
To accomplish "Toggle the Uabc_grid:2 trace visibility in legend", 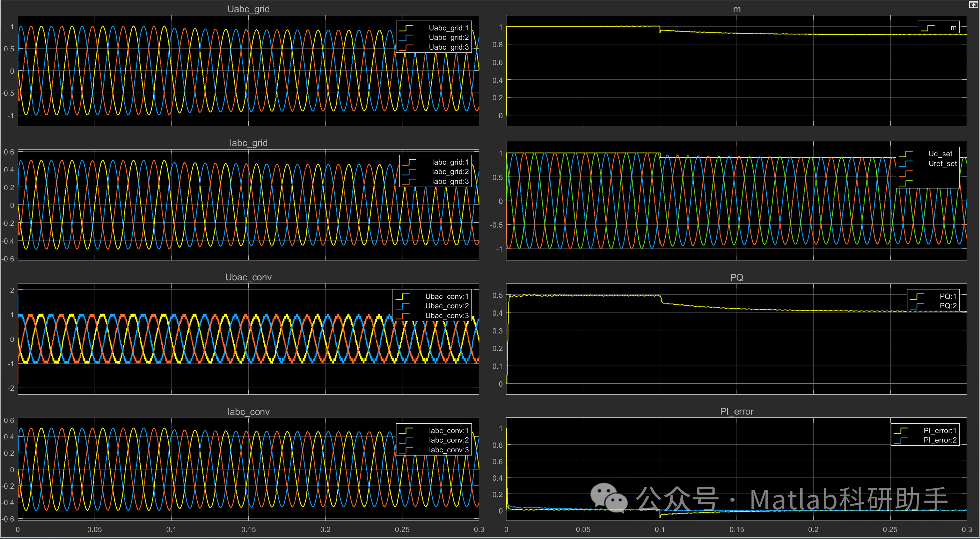I will coord(448,37).
